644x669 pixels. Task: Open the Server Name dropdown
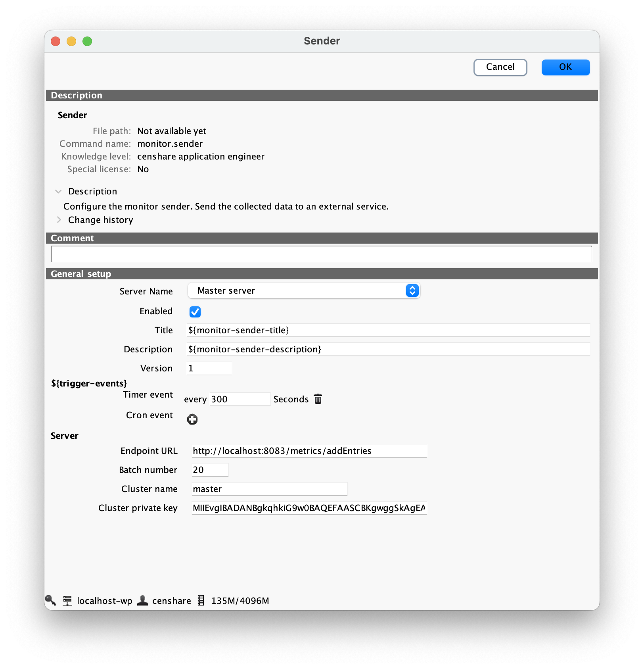(x=304, y=291)
